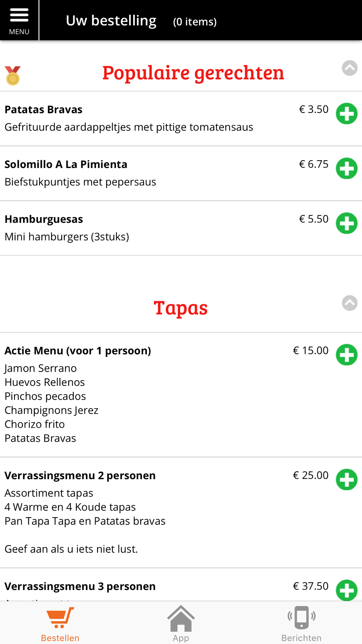Open the hamburger MENU icon
The width and height of the screenshot is (362, 644).
coord(19,20)
